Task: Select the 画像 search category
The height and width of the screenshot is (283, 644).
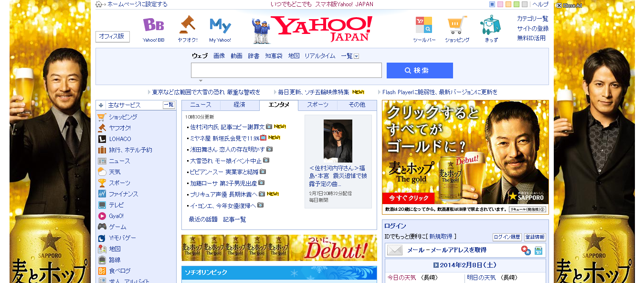Action: click(x=219, y=56)
